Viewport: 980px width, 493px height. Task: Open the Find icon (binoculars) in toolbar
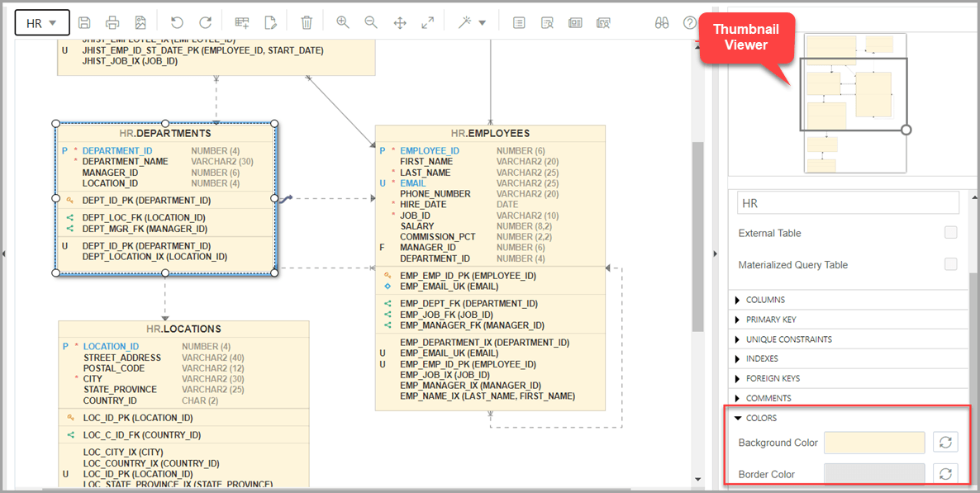point(661,22)
